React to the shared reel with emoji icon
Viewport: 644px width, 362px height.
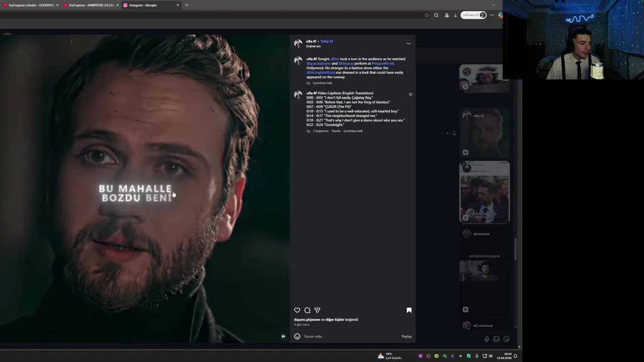pos(454,133)
